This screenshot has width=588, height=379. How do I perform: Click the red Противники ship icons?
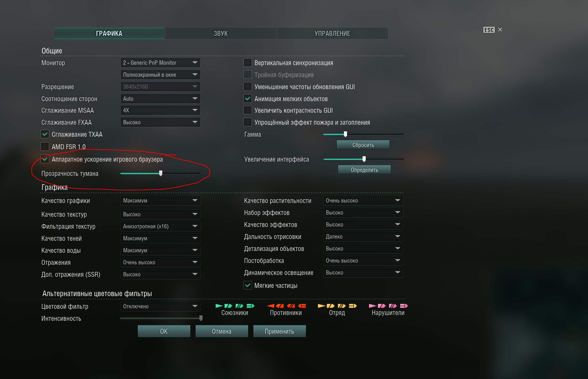[286, 306]
